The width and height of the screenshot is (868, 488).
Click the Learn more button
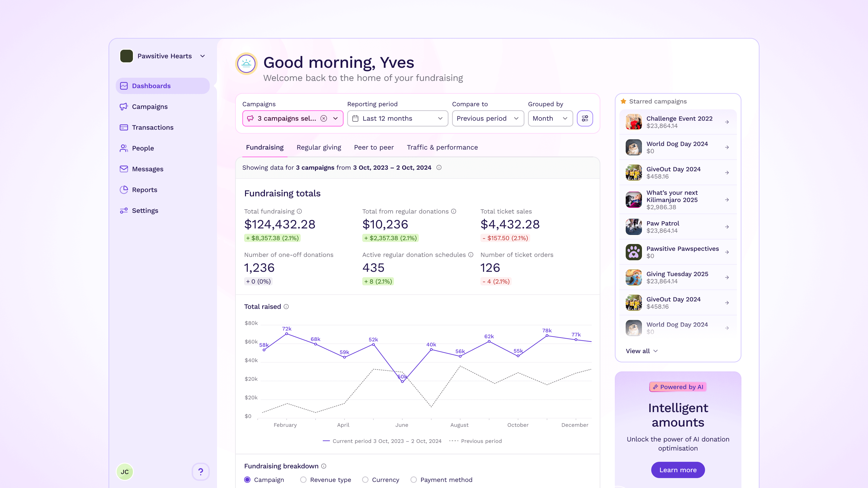(x=678, y=470)
